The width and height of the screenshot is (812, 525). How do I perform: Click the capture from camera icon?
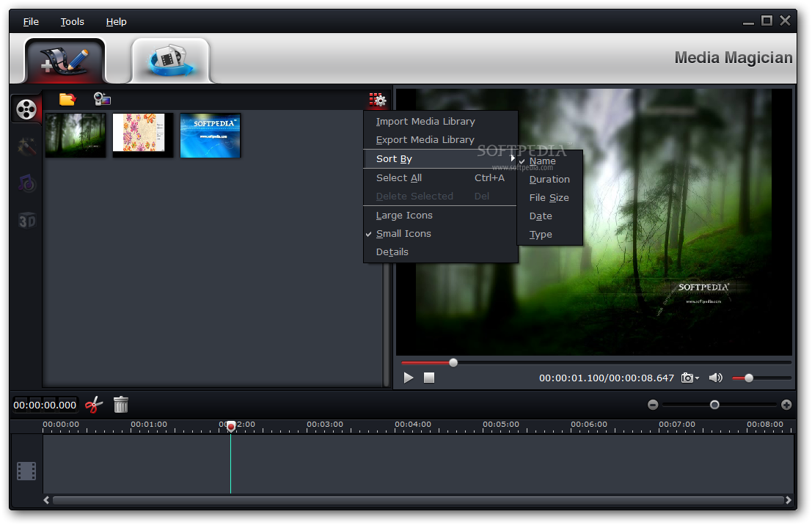click(102, 99)
